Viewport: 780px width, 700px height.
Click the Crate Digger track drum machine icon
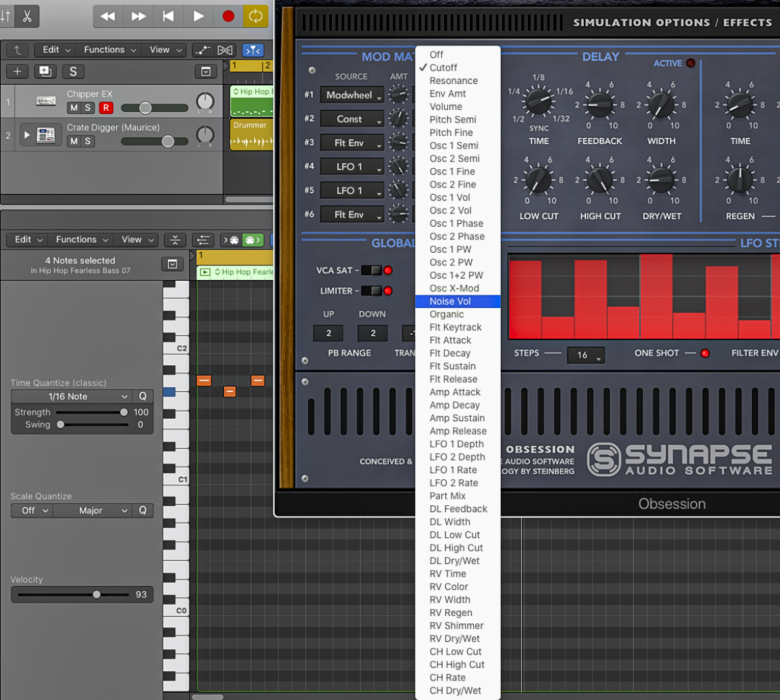coord(46,134)
